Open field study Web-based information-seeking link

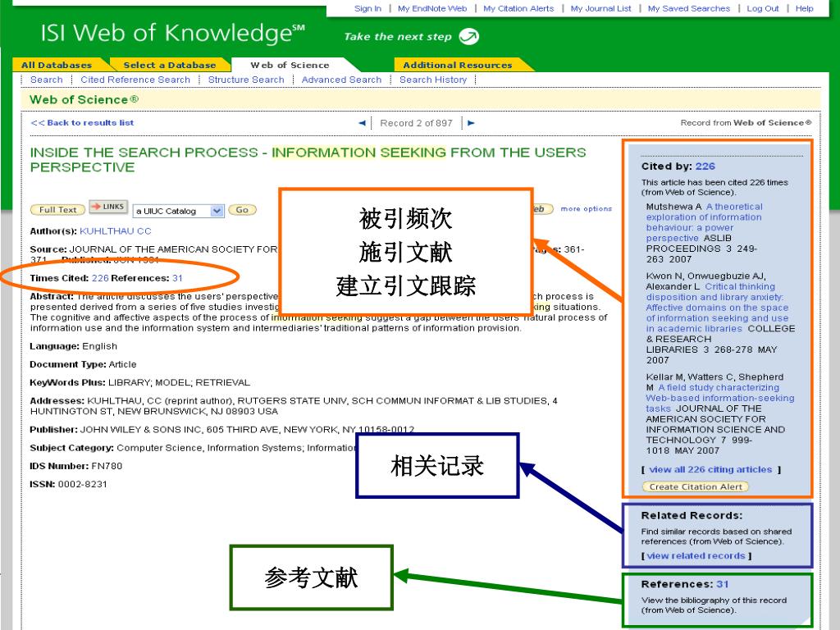pos(720,398)
